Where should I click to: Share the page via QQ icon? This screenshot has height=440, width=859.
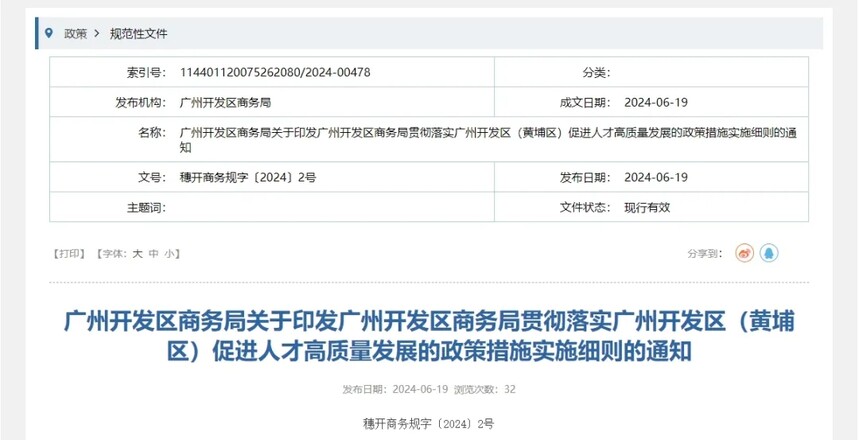pyautogui.click(x=769, y=253)
